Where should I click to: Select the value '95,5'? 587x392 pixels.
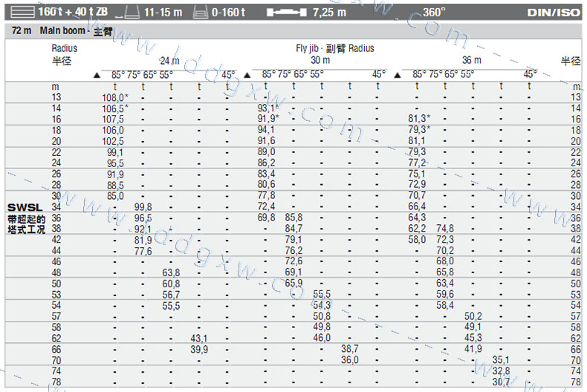(115, 164)
